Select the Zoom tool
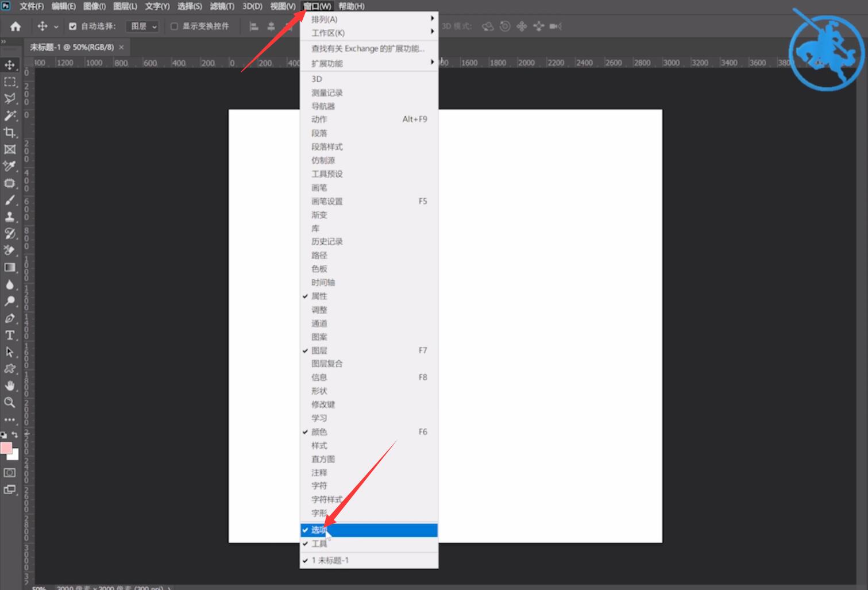 point(10,402)
